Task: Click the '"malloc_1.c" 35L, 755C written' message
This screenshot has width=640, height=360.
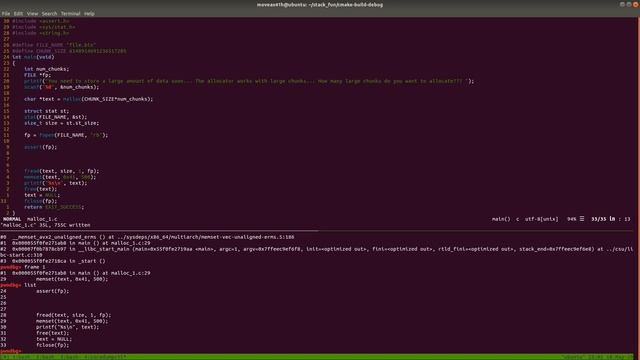Action: coord(45,225)
